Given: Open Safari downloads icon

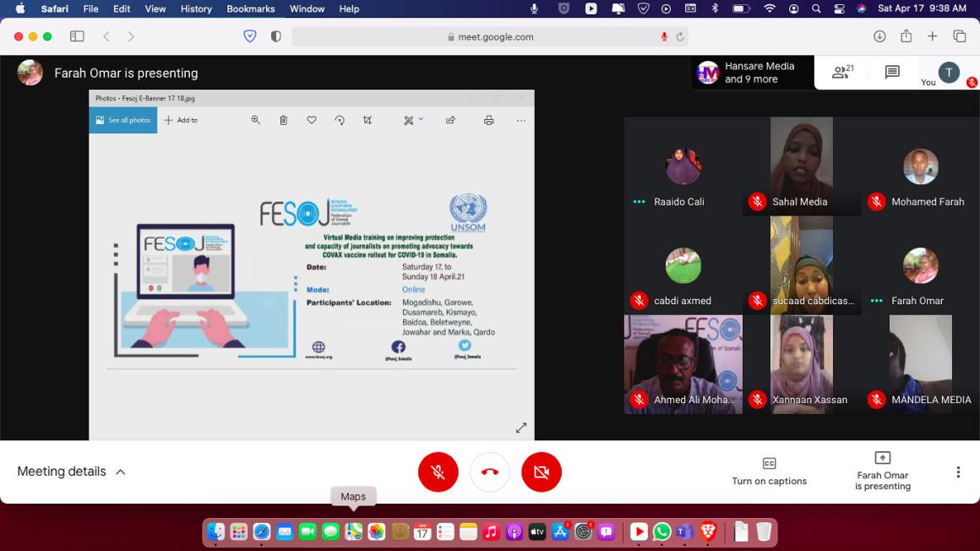Looking at the screenshot, I should coord(879,36).
